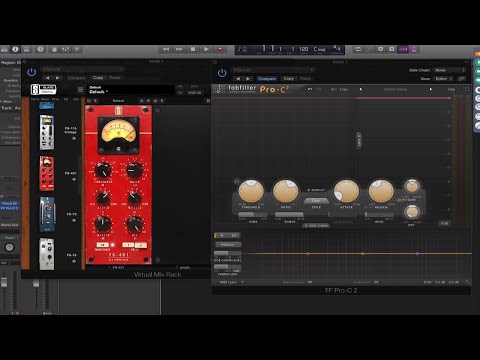Select next preset arrow in Pro-C 2 header
The width and height of the screenshot is (480, 360).
click(x=248, y=79)
